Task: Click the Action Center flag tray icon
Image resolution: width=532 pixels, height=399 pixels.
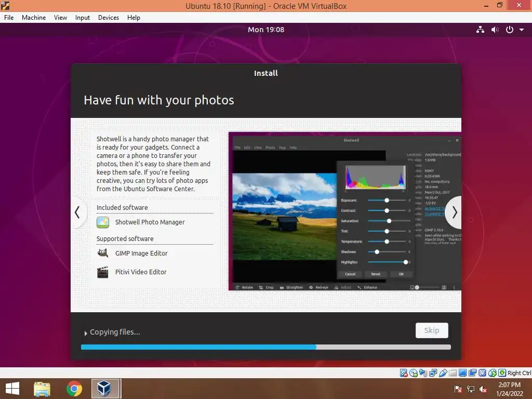Action: click(458, 389)
